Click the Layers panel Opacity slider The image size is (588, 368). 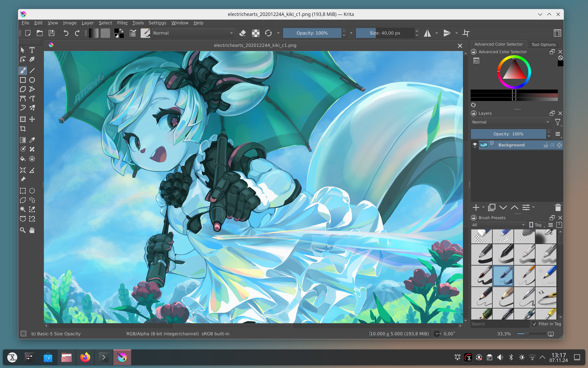pos(508,134)
